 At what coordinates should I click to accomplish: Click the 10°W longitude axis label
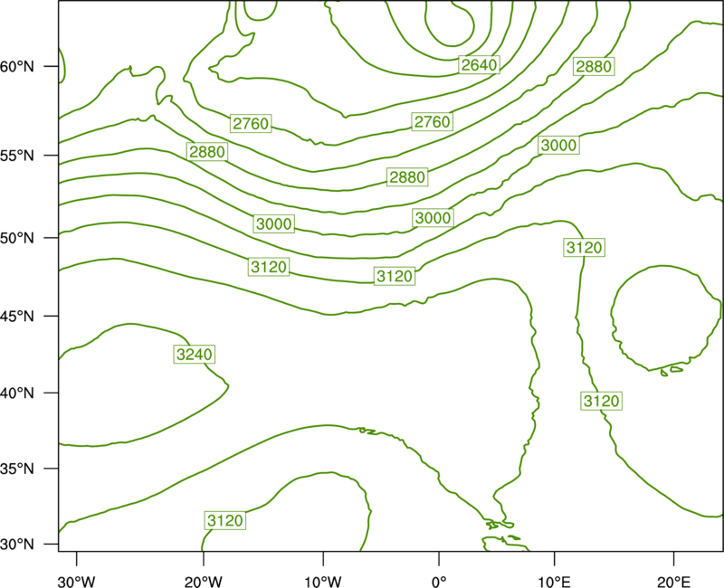click(x=323, y=582)
